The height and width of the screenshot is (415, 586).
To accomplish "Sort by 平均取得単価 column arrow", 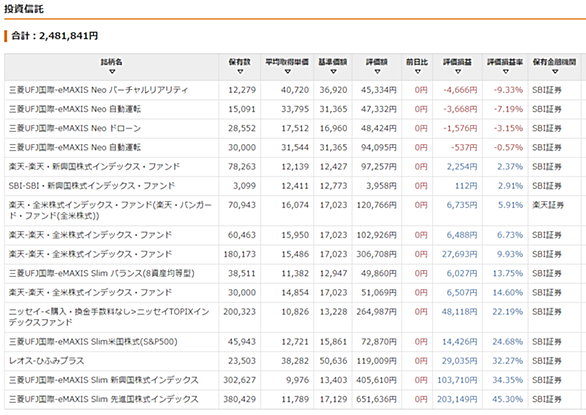I will coord(287,71).
